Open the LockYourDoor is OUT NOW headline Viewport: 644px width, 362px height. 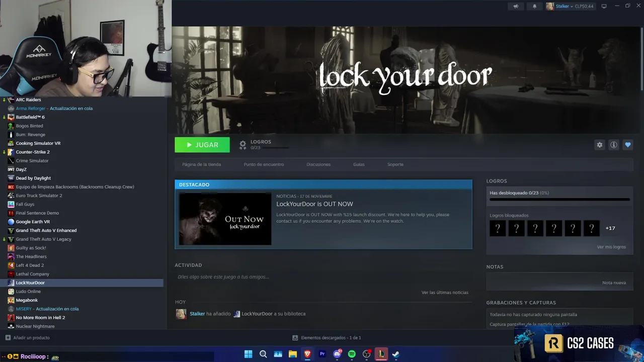(x=314, y=204)
